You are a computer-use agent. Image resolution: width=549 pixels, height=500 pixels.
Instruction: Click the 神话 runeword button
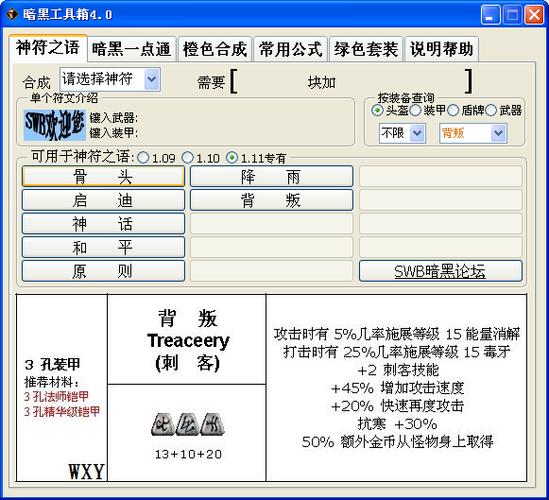[x=103, y=223]
